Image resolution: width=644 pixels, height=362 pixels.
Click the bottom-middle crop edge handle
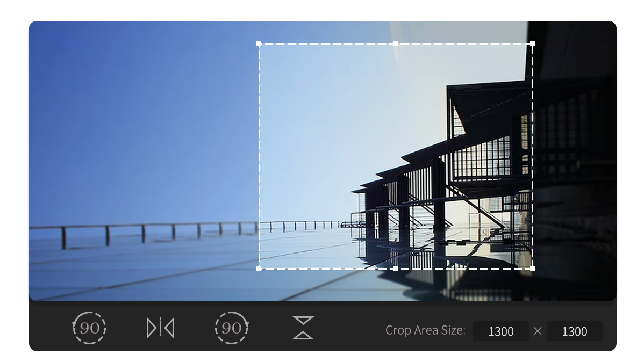396,269
